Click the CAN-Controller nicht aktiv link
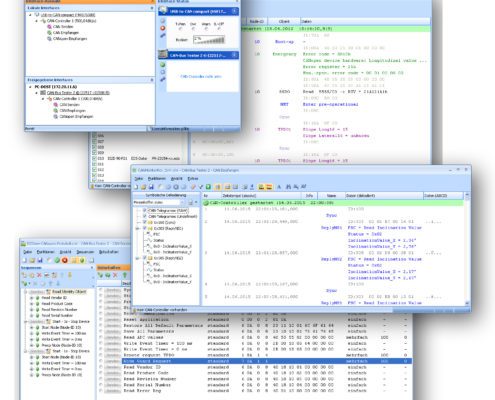The height and width of the screenshot is (400, 495). pyautogui.click(x=201, y=76)
